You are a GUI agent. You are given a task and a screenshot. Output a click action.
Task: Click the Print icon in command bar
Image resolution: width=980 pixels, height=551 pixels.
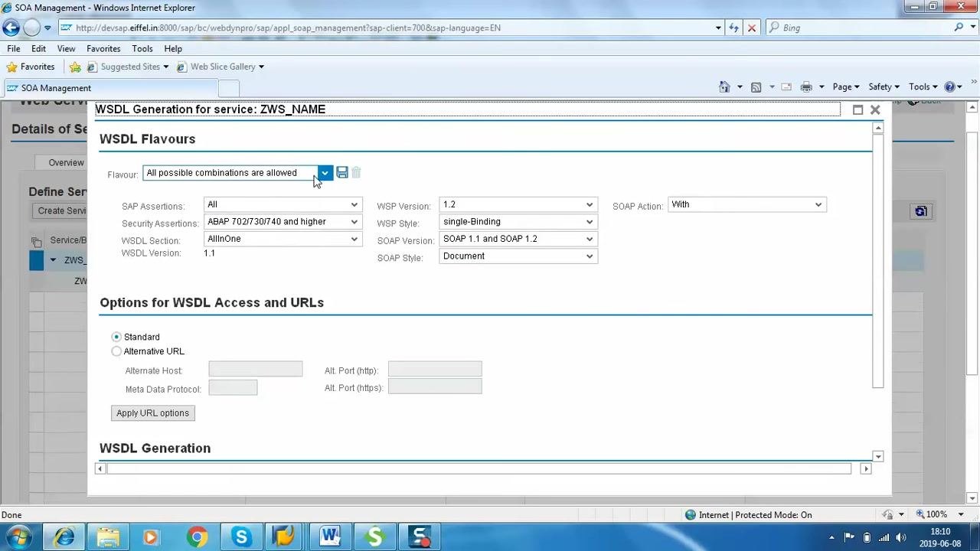click(x=806, y=86)
